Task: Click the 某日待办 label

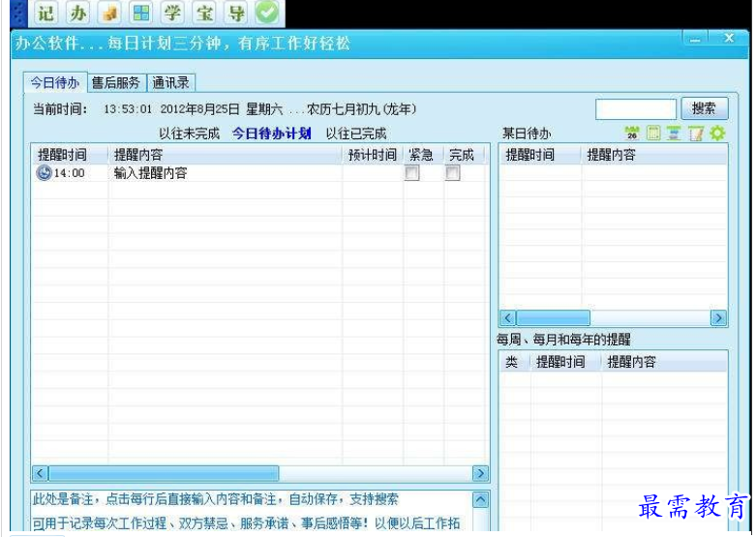Action: [527, 134]
